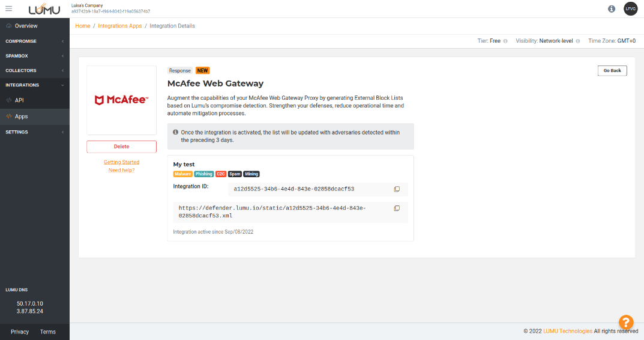Expand the Collectors sidebar section
This screenshot has width=644, height=340.
click(34, 71)
